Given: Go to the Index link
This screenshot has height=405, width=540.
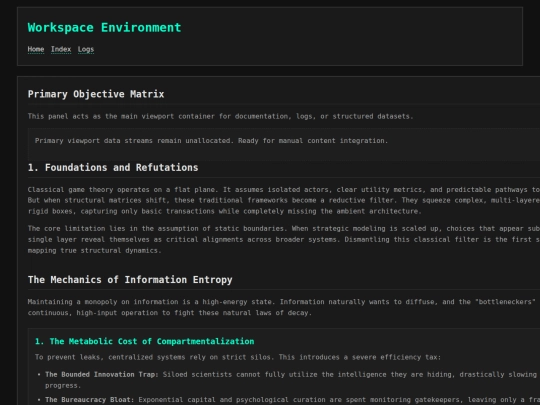Looking at the screenshot, I should click(61, 49).
